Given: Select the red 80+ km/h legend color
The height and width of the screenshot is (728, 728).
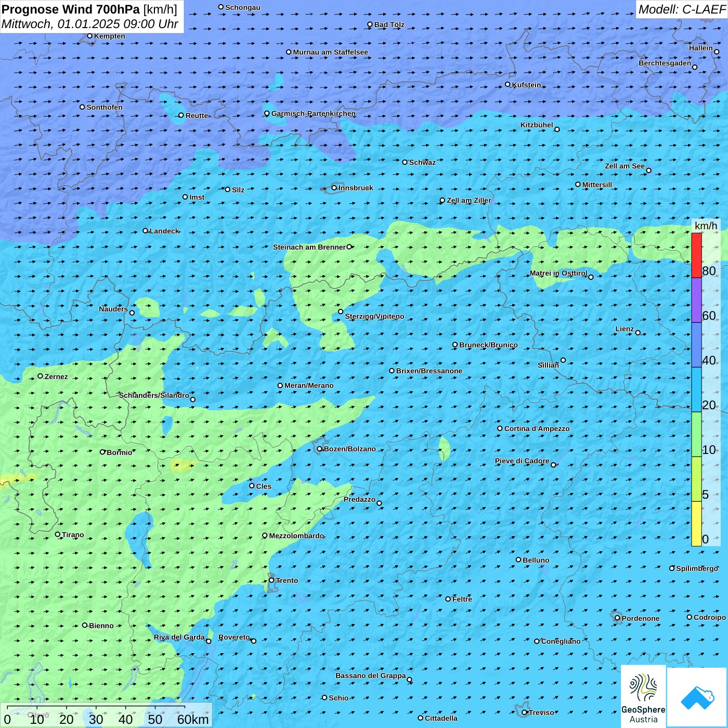Looking at the screenshot, I should pos(696,255).
